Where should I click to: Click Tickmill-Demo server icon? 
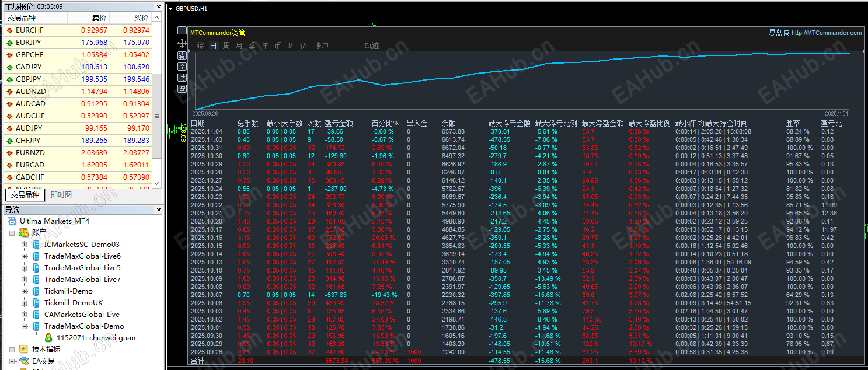click(36, 291)
